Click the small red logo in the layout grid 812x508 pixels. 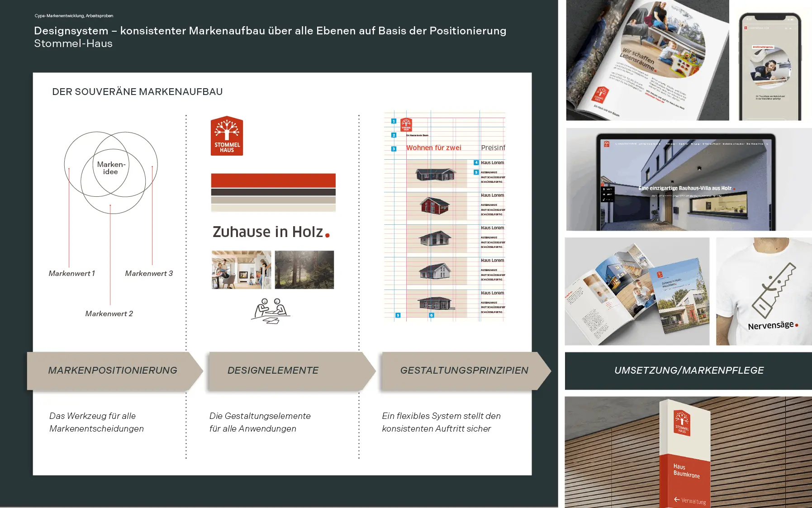(406, 125)
